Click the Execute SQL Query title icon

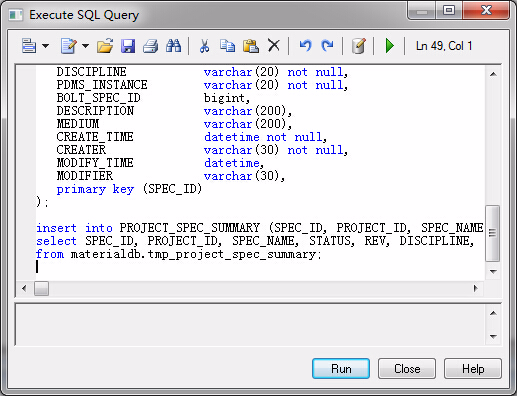16,15
